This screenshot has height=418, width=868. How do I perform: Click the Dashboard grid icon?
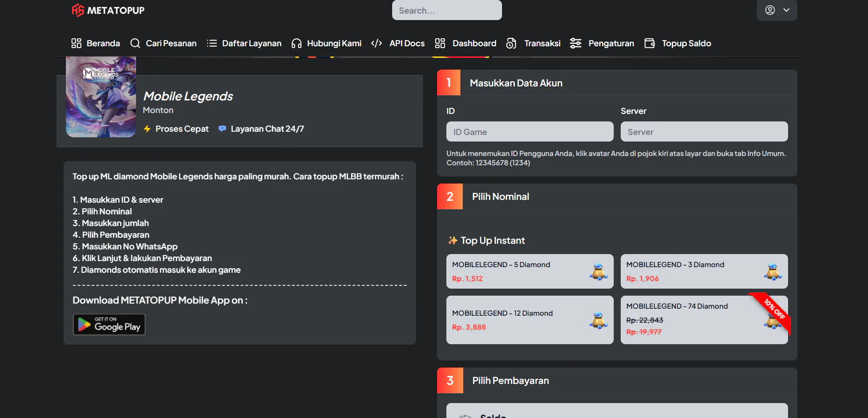click(440, 43)
